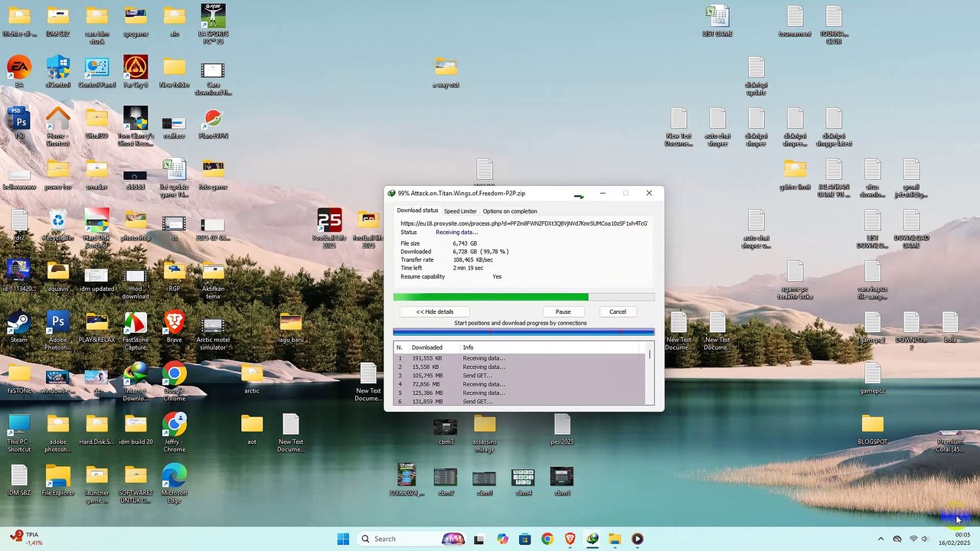Screen dimensions: 980x551
Task: Open the Windows Start menu
Action: click(343, 539)
